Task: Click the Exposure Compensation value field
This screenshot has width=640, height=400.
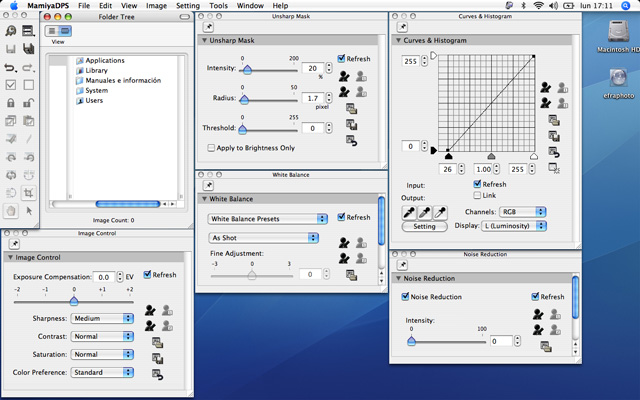Action: 104,277
